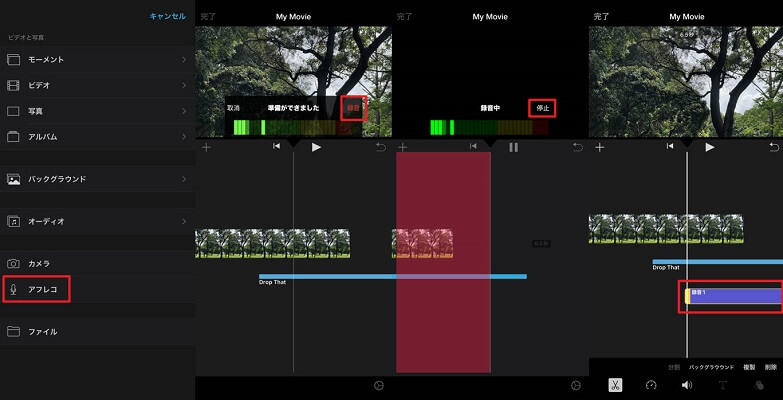Image resolution: width=783 pixels, height=400 pixels.
Task: Expand the アルバム row chevron
Action: click(x=184, y=137)
